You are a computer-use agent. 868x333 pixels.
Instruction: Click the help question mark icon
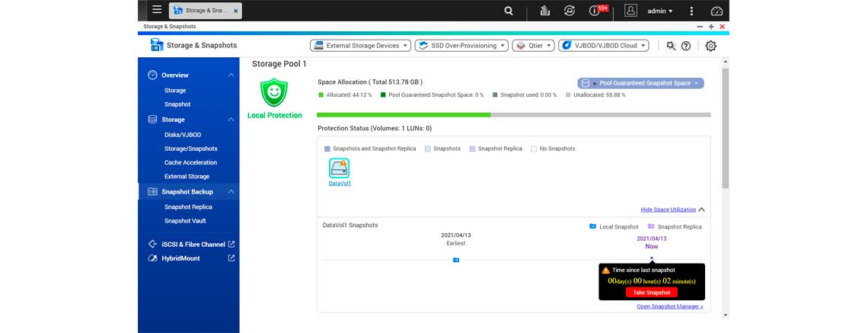tap(686, 46)
